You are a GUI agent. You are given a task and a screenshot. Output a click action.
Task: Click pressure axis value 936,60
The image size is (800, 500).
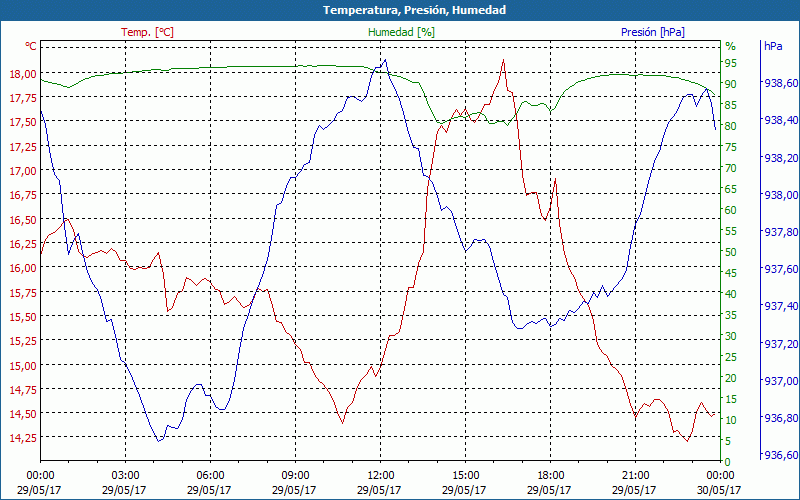point(779,455)
